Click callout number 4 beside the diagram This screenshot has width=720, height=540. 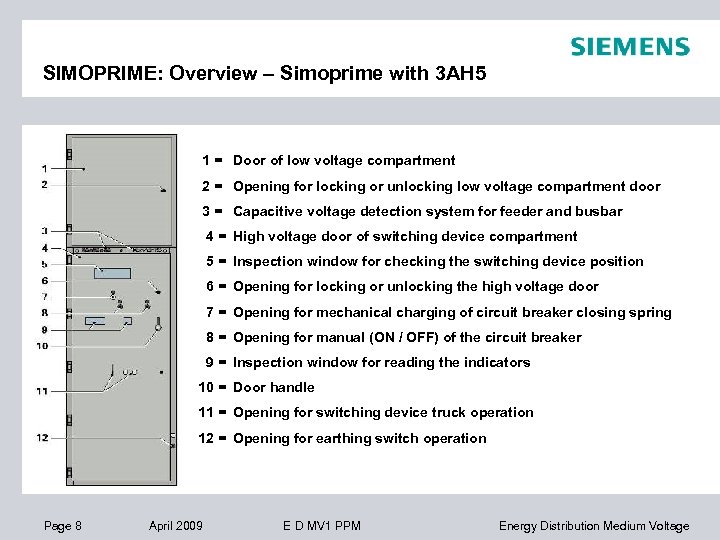click(x=45, y=248)
